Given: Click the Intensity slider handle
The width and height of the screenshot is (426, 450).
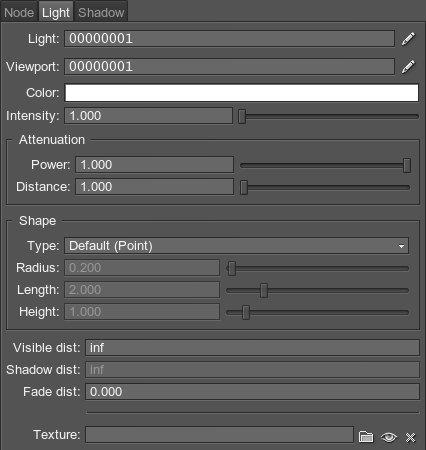Looking at the screenshot, I should click(242, 117).
